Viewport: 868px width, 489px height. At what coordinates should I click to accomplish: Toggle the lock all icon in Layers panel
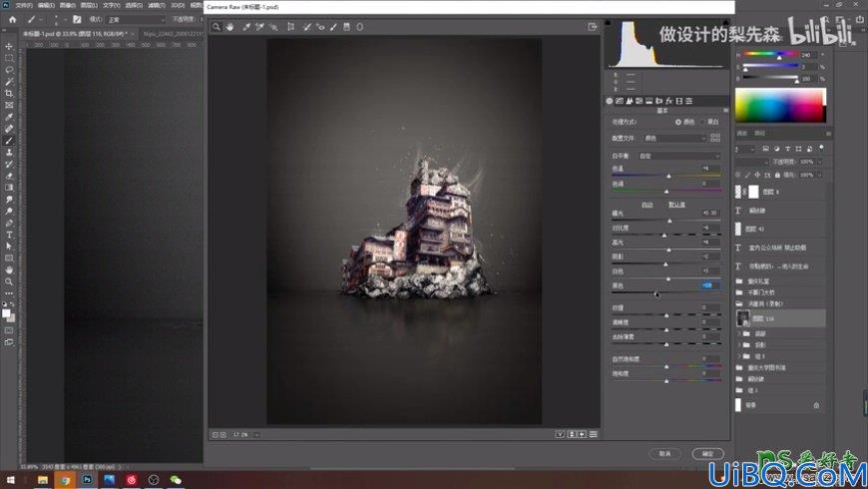[x=778, y=175]
